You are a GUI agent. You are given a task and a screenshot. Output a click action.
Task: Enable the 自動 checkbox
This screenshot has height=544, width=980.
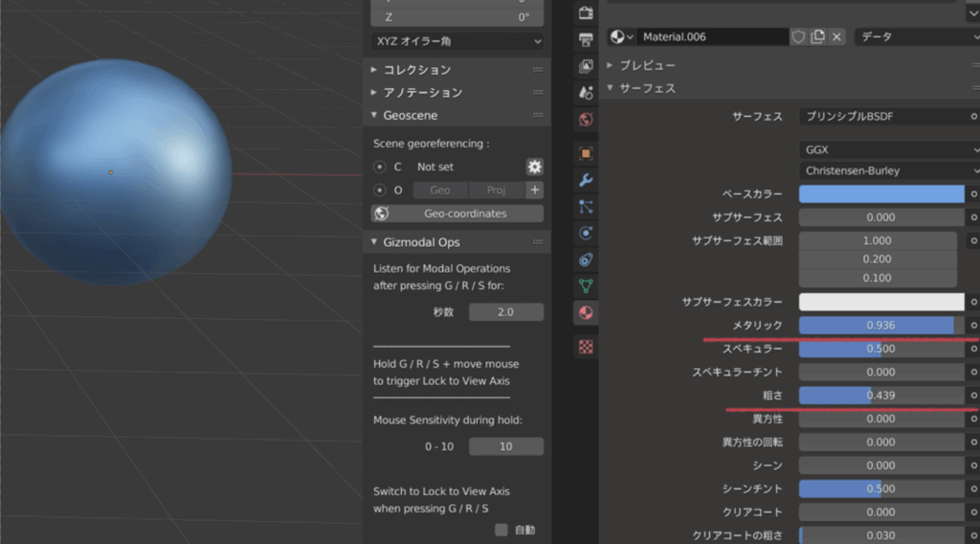point(501,530)
